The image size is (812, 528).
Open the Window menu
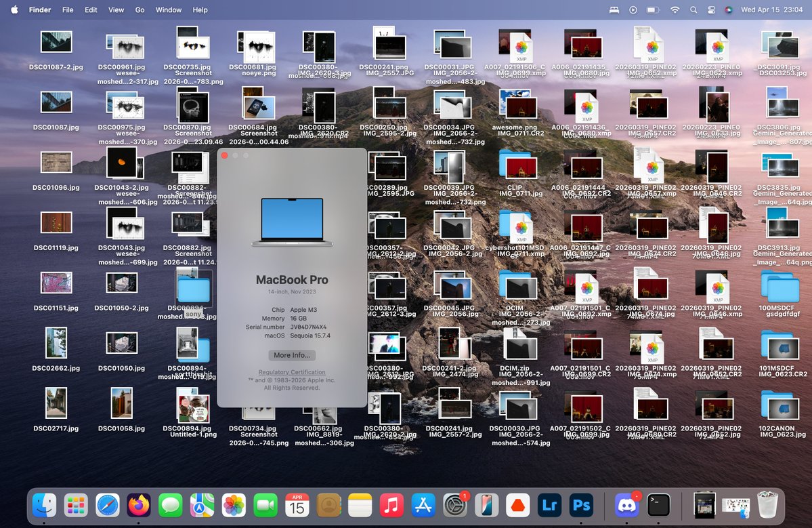point(169,10)
